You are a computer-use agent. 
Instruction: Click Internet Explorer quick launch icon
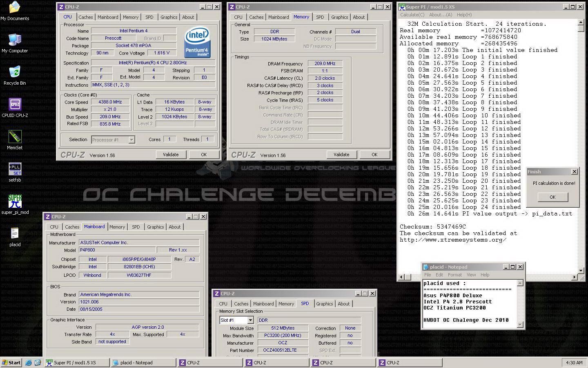pyautogui.click(x=29, y=363)
